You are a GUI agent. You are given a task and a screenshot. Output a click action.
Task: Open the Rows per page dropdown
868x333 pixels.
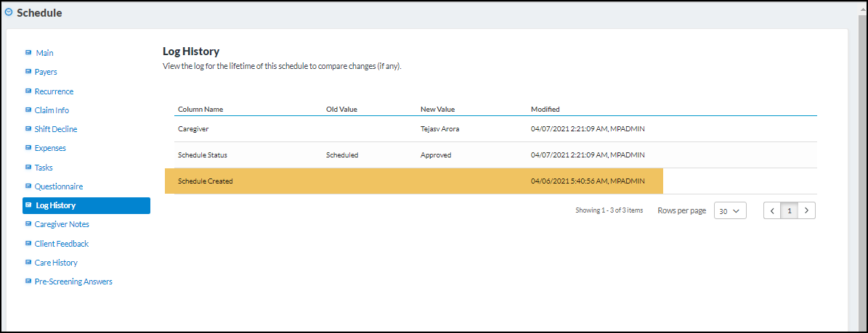click(x=729, y=210)
